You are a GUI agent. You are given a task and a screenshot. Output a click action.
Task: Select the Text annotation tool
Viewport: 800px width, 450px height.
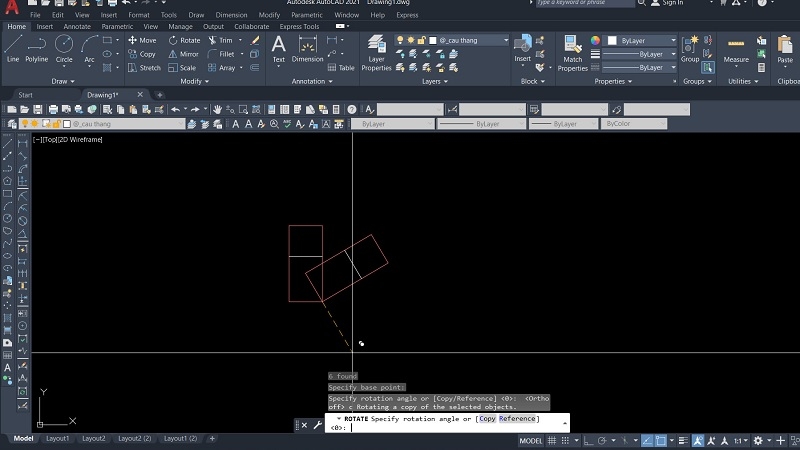pos(279,49)
